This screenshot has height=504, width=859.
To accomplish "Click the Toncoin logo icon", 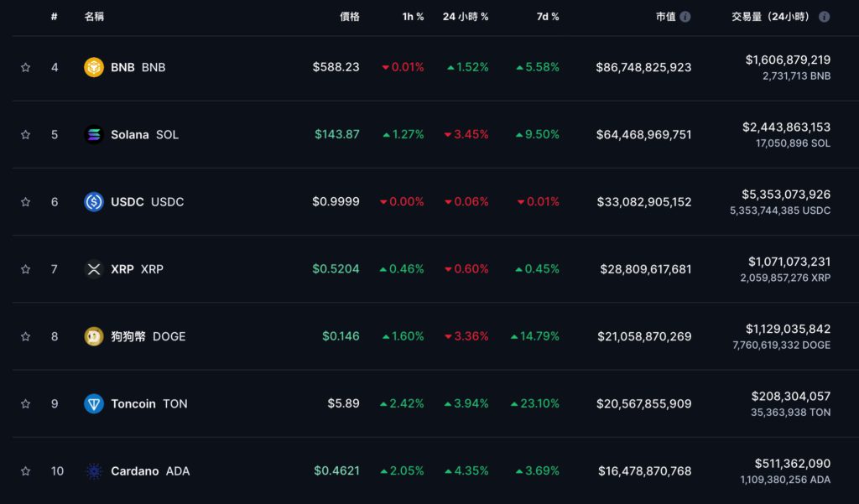I will click(94, 403).
